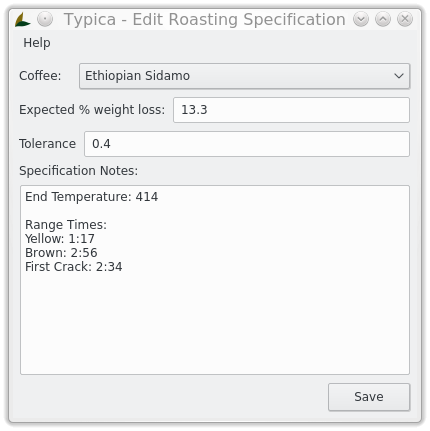Toggle the on-all-desktops pin button

tap(45, 19)
